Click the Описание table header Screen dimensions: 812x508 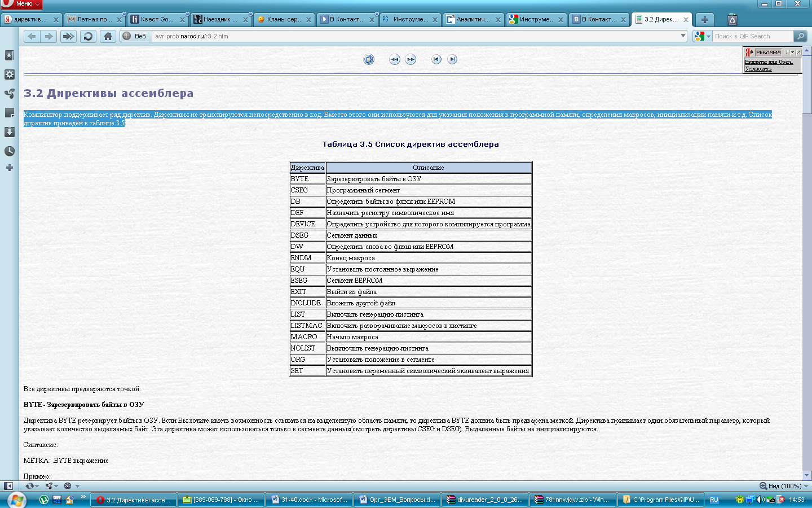(x=429, y=168)
